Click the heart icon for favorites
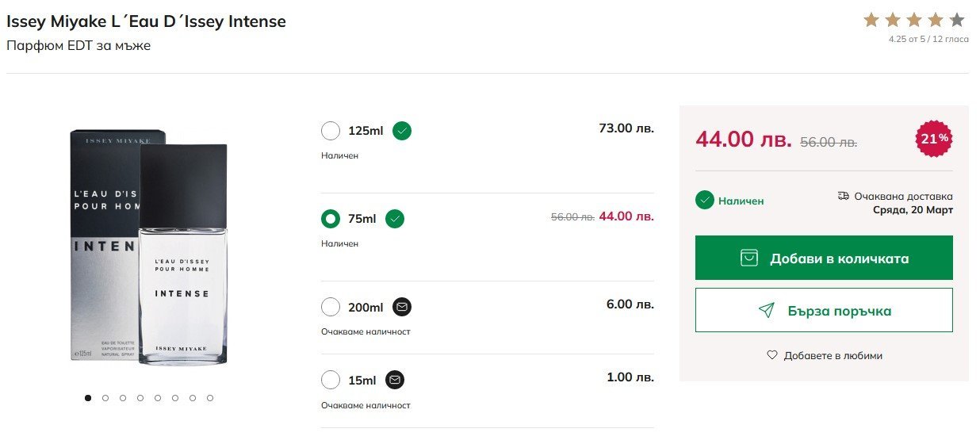This screenshot has height=444, width=980. (772, 355)
